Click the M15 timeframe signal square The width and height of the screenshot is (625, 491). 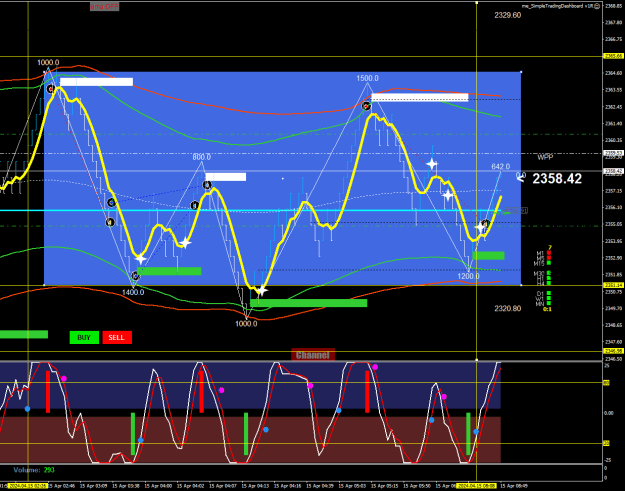click(549, 263)
